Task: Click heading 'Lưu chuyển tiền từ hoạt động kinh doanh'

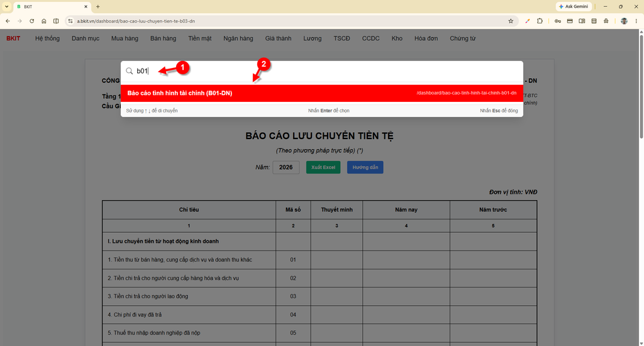Action: [x=163, y=241]
